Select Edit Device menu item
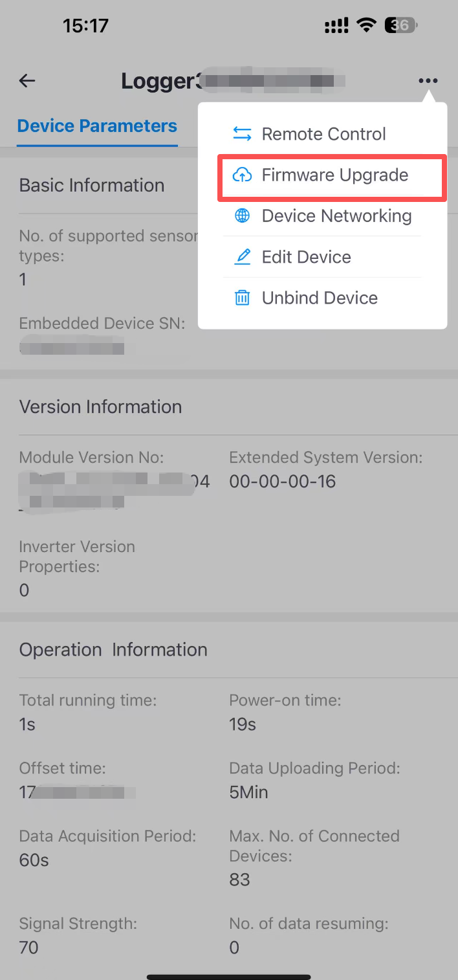Viewport: 458px width, 980px height. point(306,257)
